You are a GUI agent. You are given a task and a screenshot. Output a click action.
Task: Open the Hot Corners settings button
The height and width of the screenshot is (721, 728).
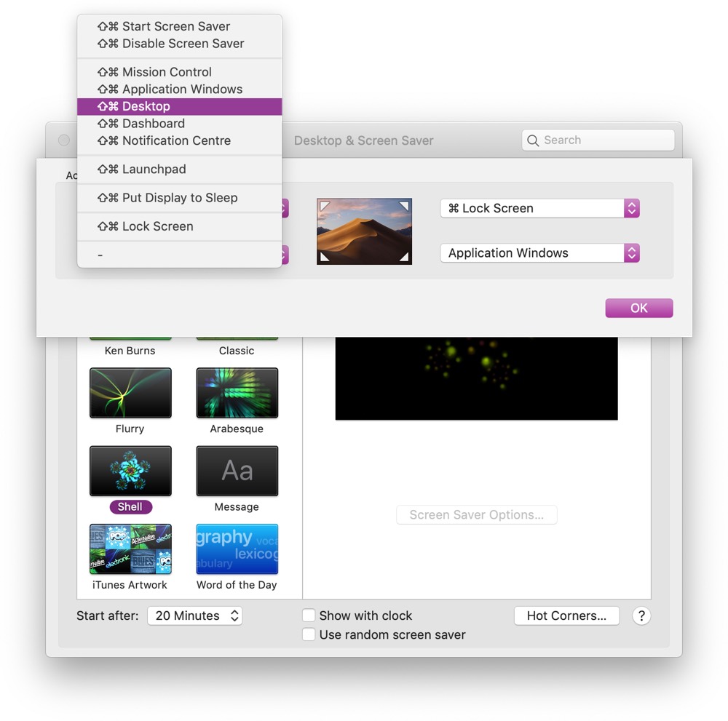pos(566,616)
